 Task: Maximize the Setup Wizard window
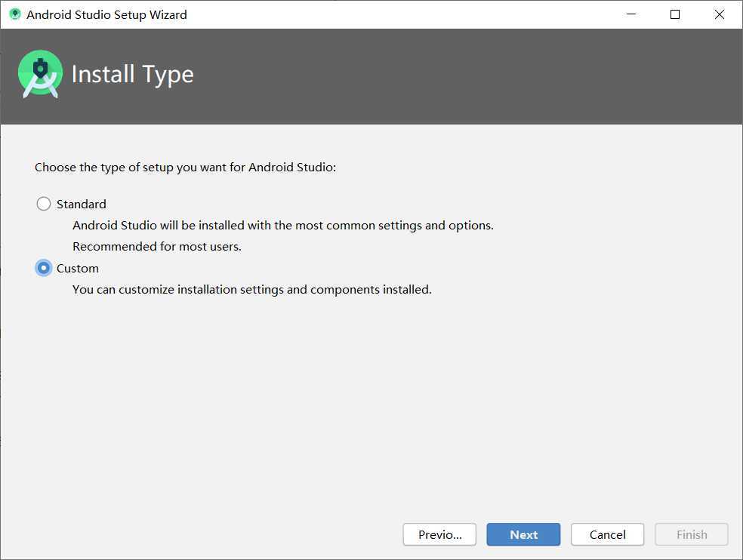click(675, 14)
